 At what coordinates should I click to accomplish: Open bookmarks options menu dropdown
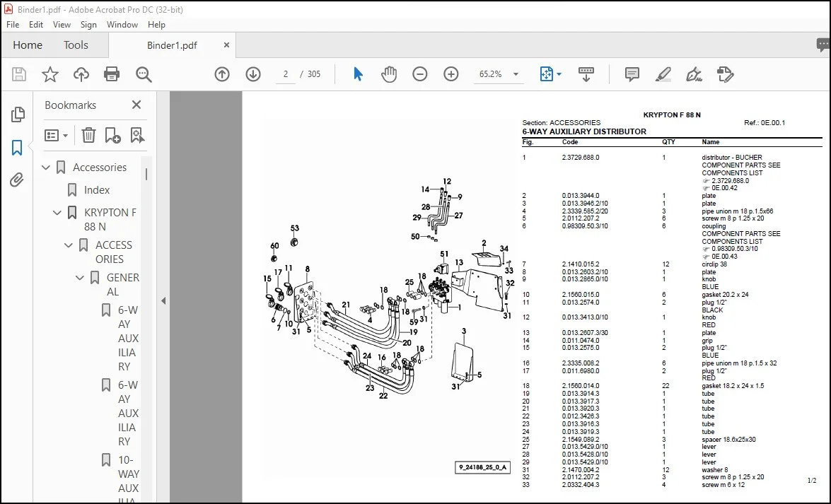coord(56,136)
